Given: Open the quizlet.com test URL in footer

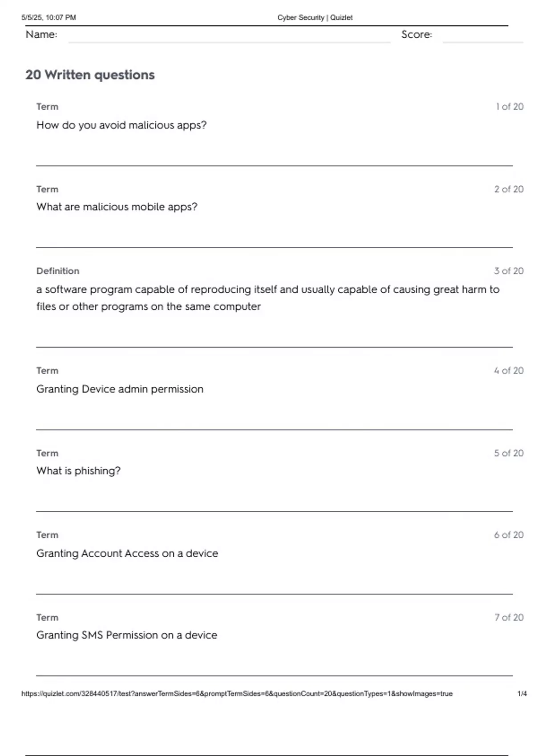Looking at the screenshot, I should click(237, 694).
